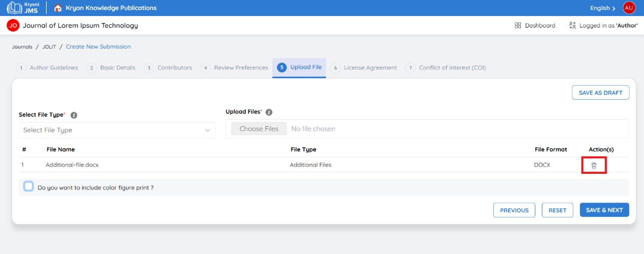644x254 pixels.
Task: Open the JOLIT breadcrumb link
Action: [x=49, y=47]
